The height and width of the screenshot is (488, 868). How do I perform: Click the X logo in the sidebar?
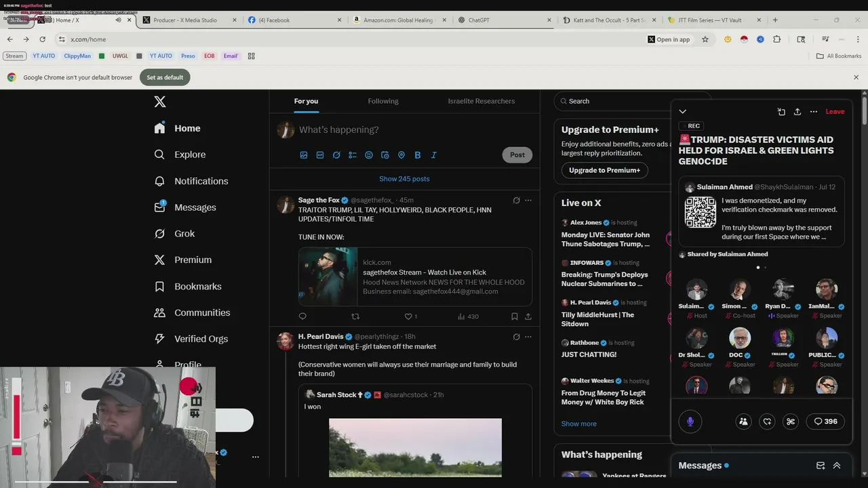pos(160,102)
